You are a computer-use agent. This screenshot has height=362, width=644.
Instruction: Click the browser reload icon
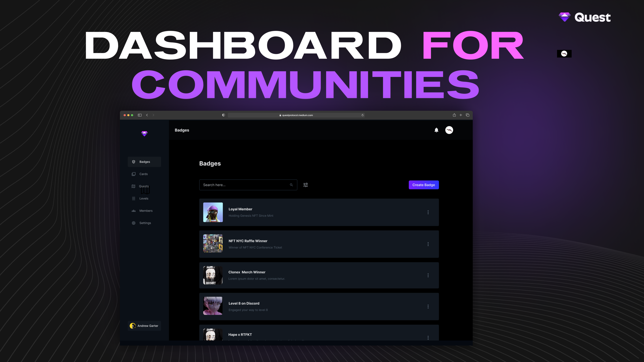click(x=362, y=115)
